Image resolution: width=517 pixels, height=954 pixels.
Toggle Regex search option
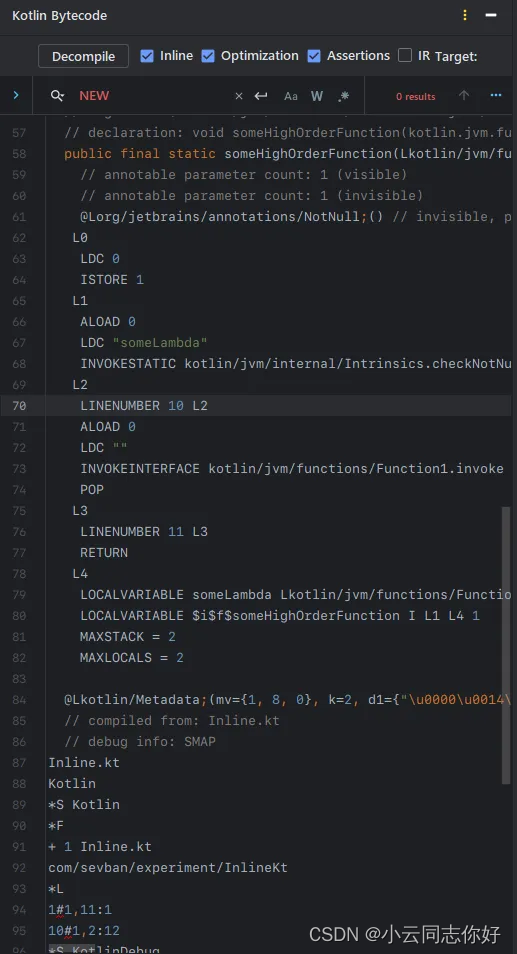[344, 96]
